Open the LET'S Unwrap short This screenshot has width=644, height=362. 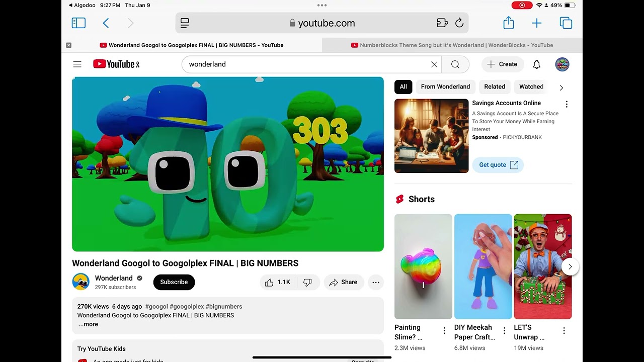point(542,266)
